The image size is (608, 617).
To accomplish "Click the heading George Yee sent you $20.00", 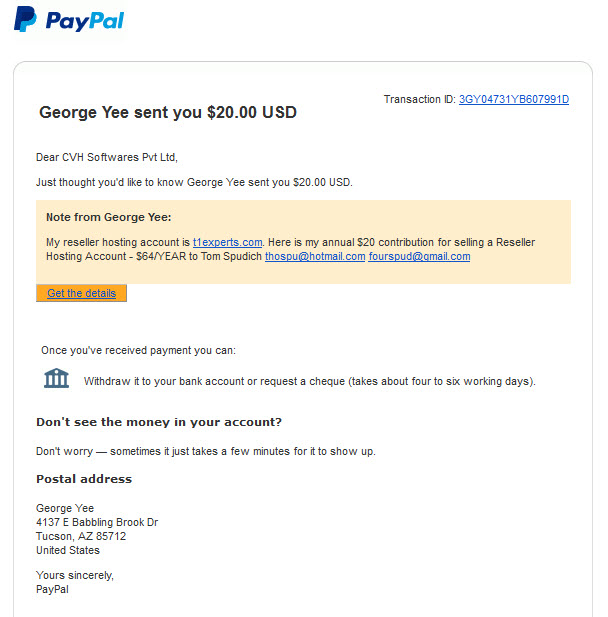I will point(168,112).
